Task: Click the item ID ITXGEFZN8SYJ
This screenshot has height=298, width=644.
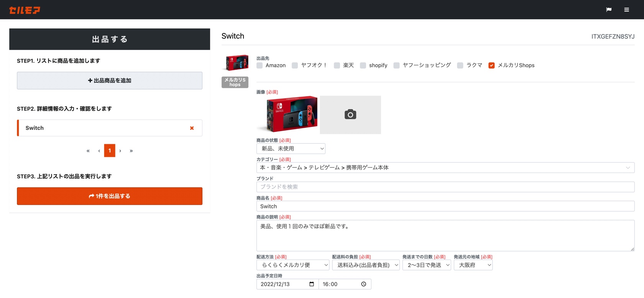Action: tap(613, 36)
